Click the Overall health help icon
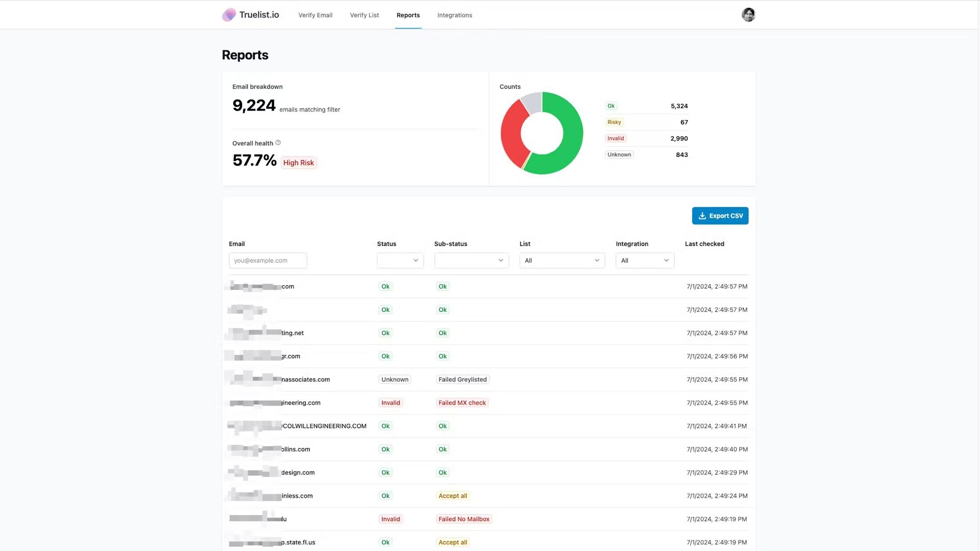980x551 pixels. tap(278, 143)
